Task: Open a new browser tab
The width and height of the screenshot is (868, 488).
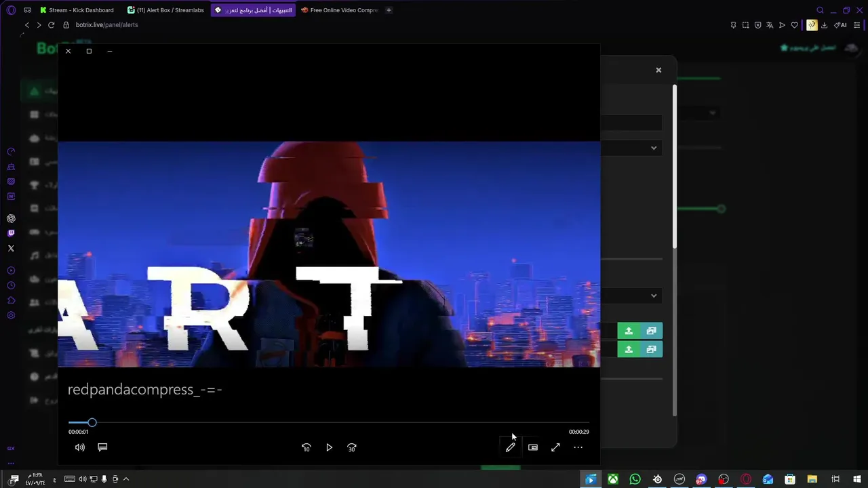Action: pos(389,10)
